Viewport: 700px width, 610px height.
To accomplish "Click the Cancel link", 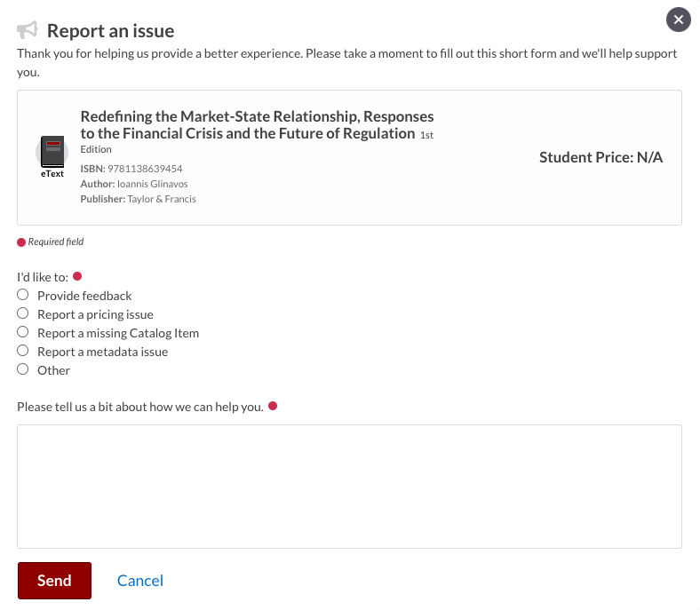I will pos(140,581).
